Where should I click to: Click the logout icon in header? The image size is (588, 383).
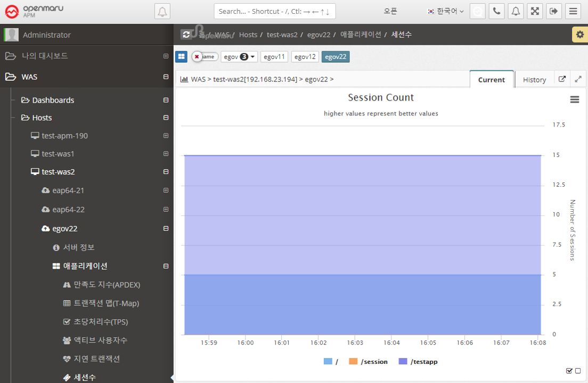(554, 11)
